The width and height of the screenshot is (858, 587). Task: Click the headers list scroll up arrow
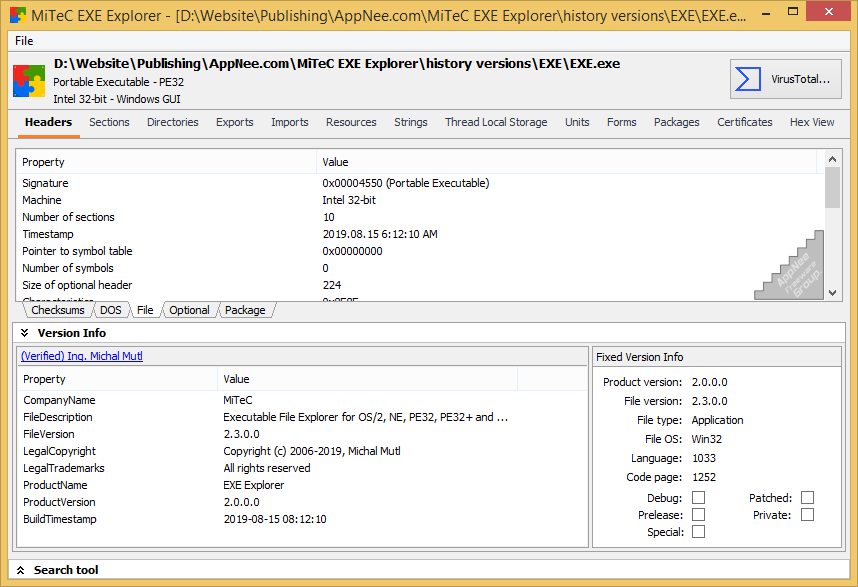[x=832, y=159]
